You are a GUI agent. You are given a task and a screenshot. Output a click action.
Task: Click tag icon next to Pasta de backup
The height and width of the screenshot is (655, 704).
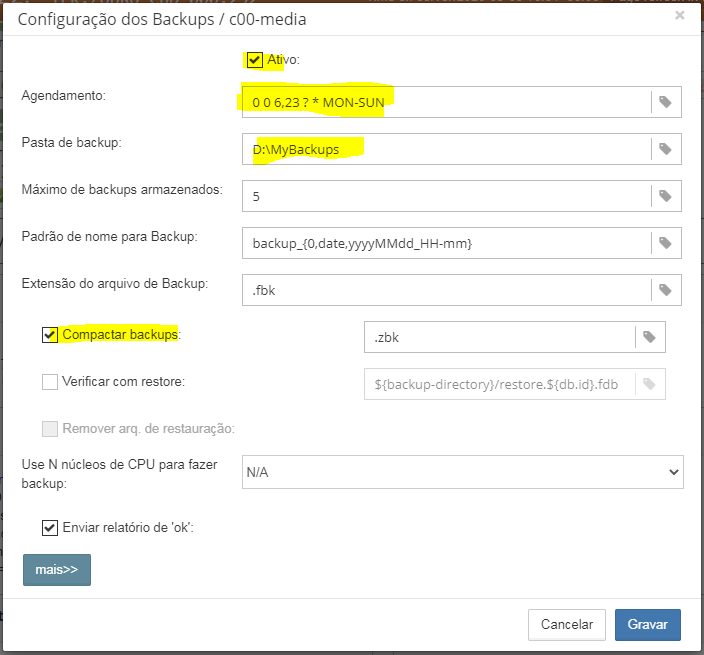click(665, 149)
